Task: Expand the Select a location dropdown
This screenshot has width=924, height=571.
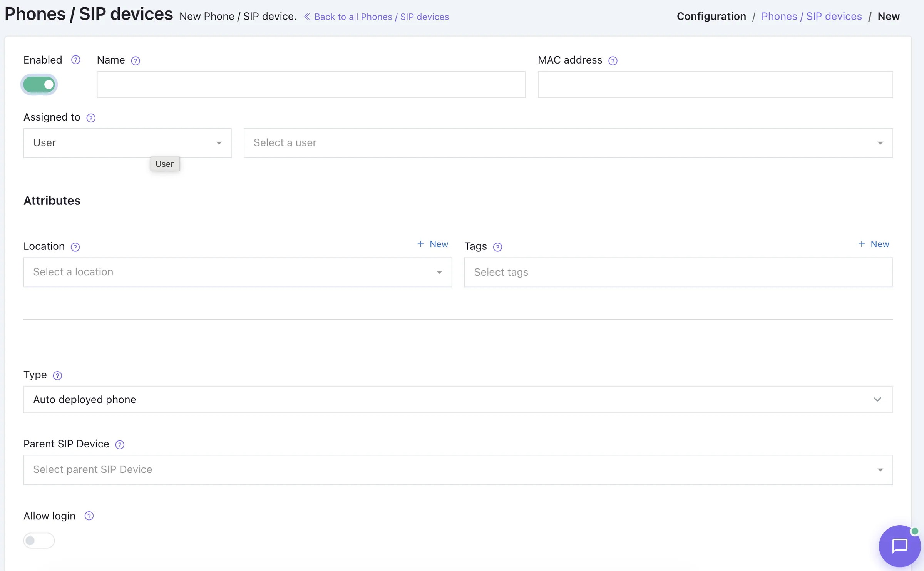Action: (x=238, y=272)
